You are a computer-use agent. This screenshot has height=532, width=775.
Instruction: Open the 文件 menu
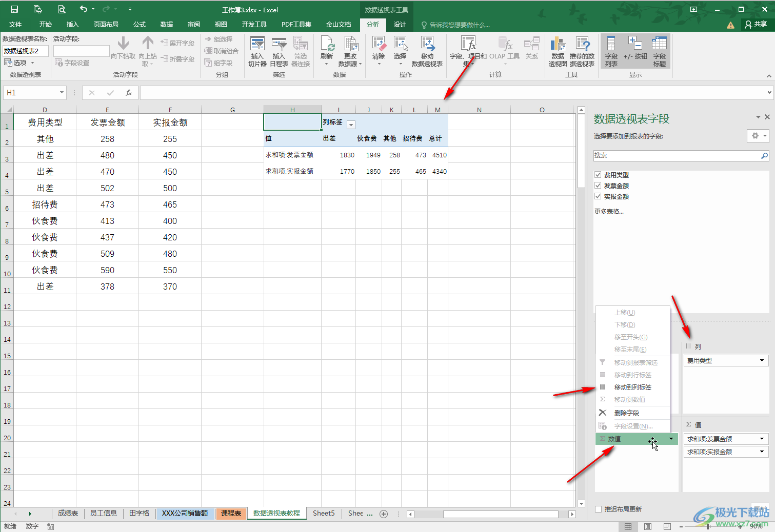15,25
